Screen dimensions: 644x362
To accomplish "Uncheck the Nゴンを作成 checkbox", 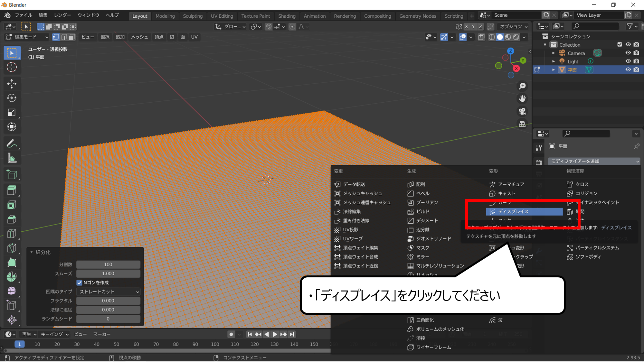I will (79, 283).
